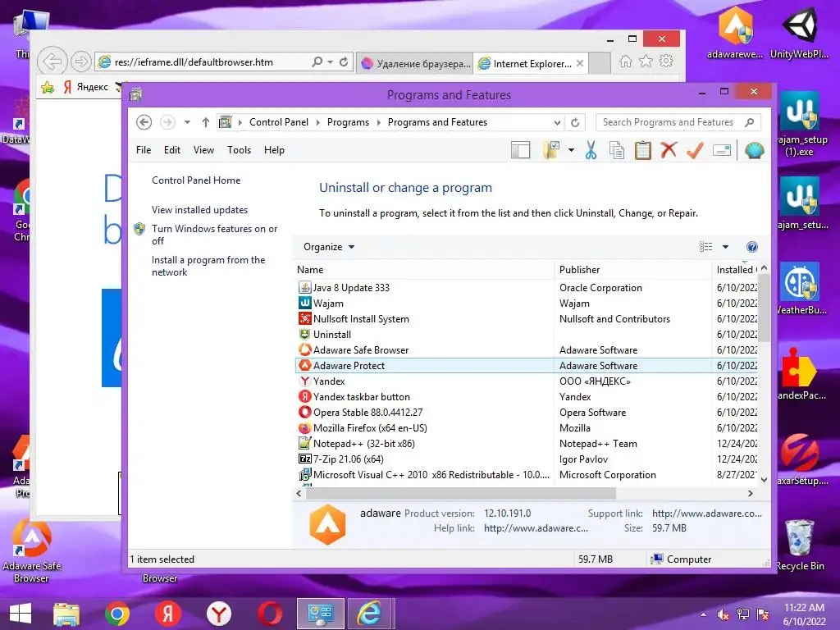
Task: Click the change view icon
Action: pos(706,247)
